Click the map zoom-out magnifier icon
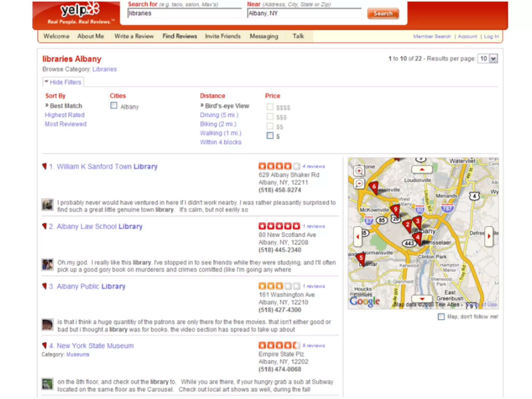Image resolution: width=532 pixels, height=399 pixels. coord(359,184)
